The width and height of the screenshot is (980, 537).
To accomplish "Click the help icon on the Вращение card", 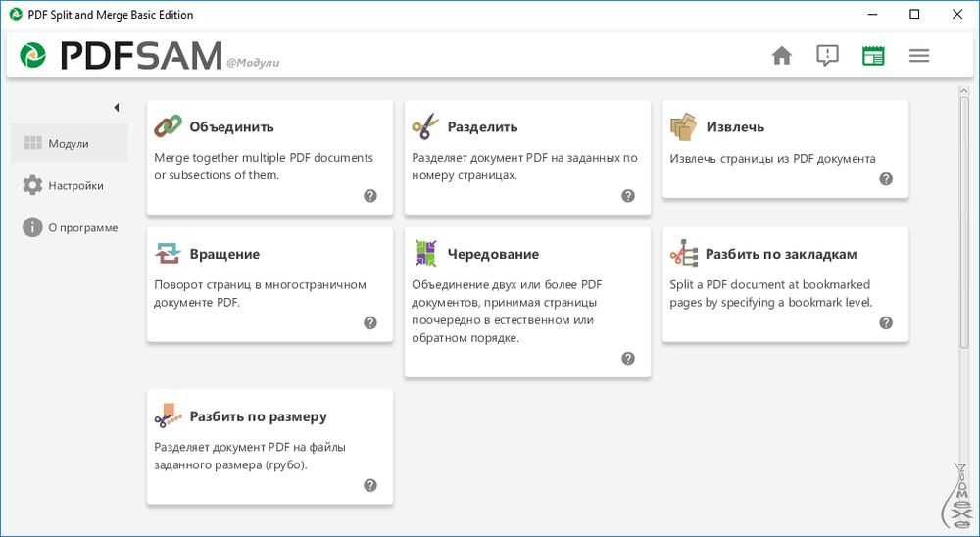I will click(x=370, y=323).
